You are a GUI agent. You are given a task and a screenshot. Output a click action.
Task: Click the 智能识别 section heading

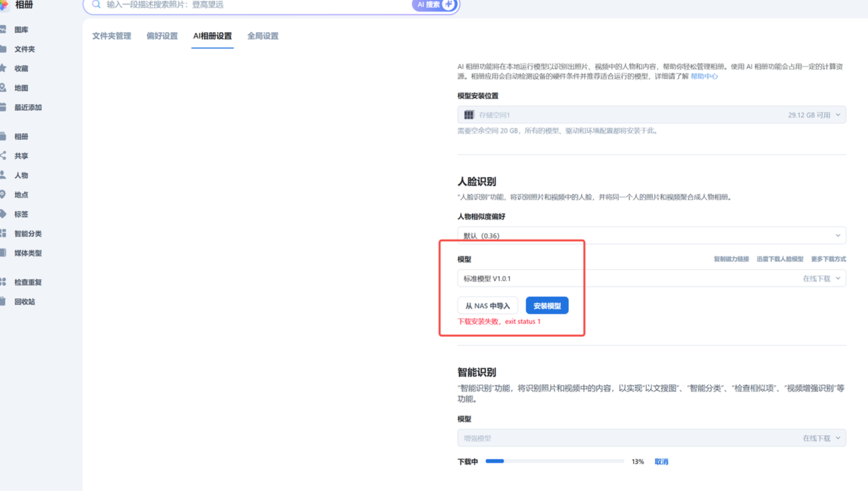476,373
